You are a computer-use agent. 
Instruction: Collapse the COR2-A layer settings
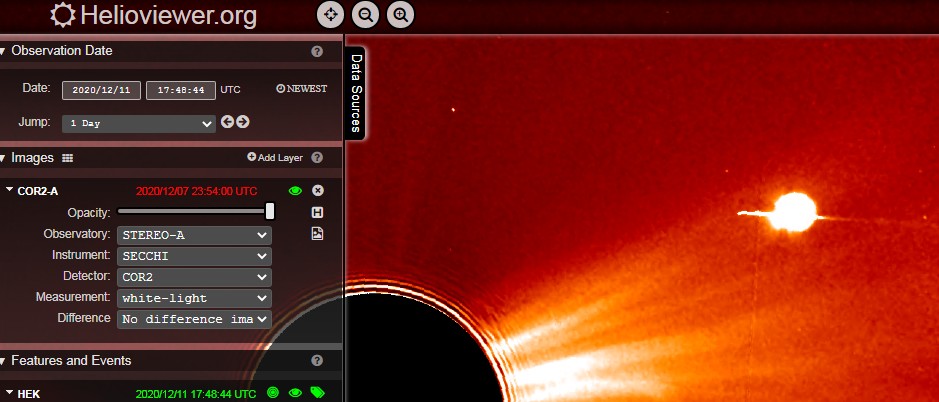tap(10, 190)
